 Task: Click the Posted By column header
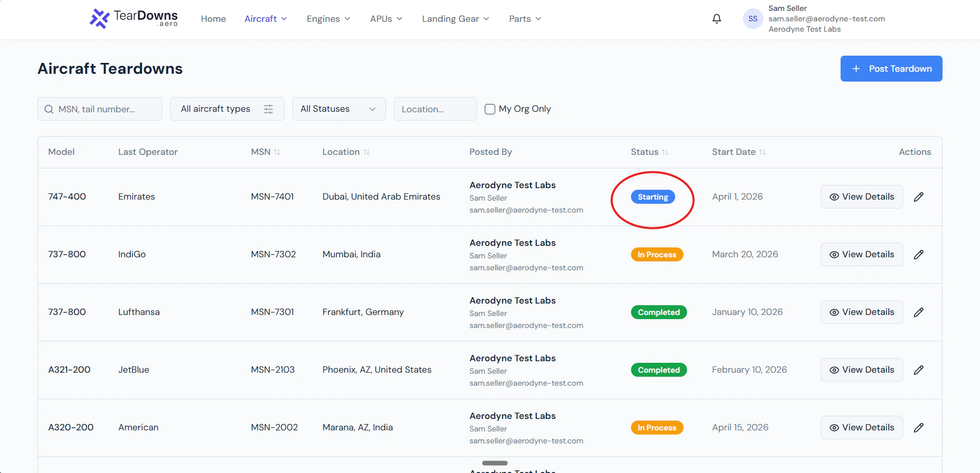(491, 152)
